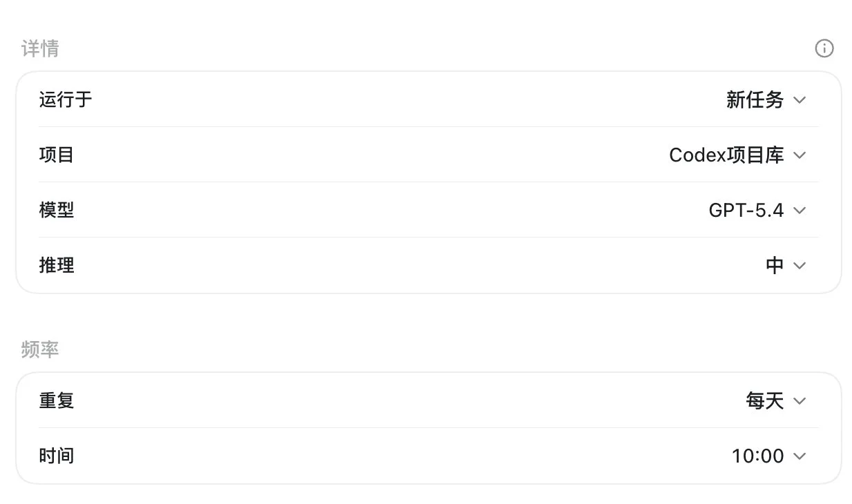Click the chevron arrow beside 每天
This screenshot has height=504, width=852.
pos(800,401)
